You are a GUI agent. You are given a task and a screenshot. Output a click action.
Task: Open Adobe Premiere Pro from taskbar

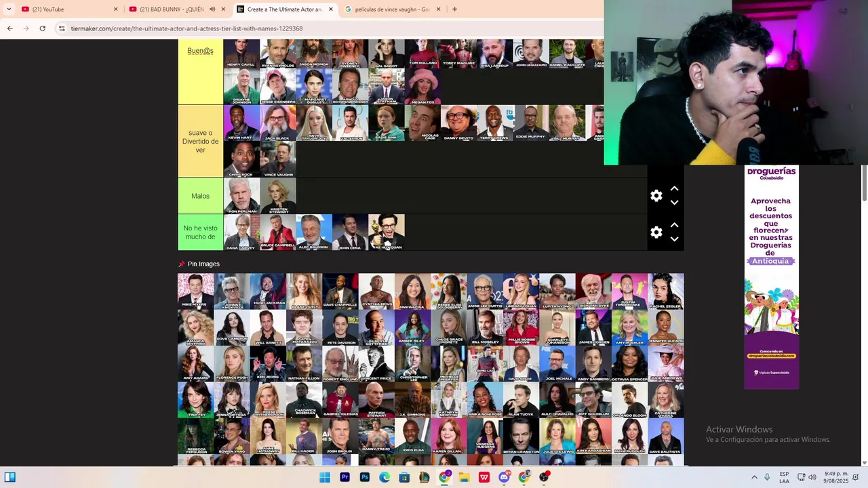344,477
